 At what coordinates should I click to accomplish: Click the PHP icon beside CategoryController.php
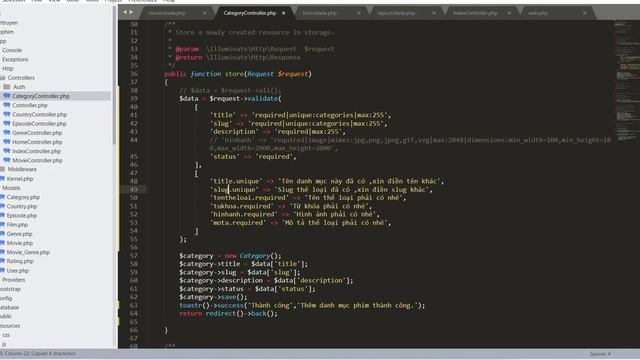point(7,96)
